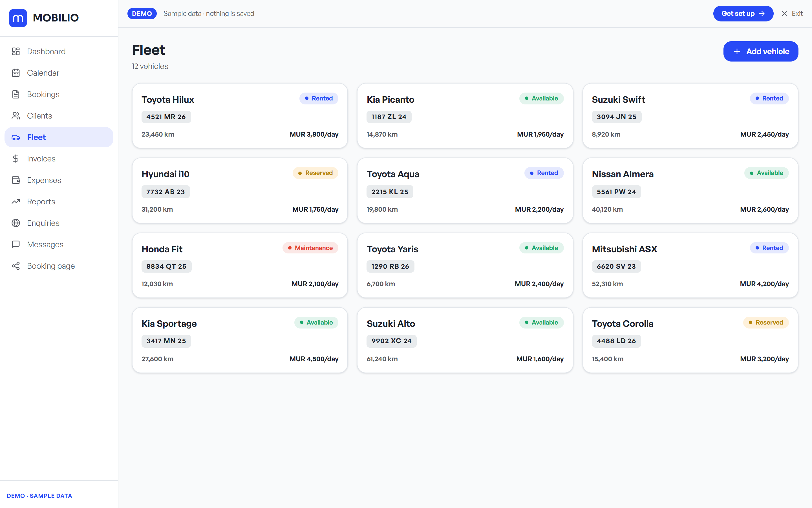This screenshot has height=508, width=812.
Task: Open the Invoices section
Action: point(59,159)
